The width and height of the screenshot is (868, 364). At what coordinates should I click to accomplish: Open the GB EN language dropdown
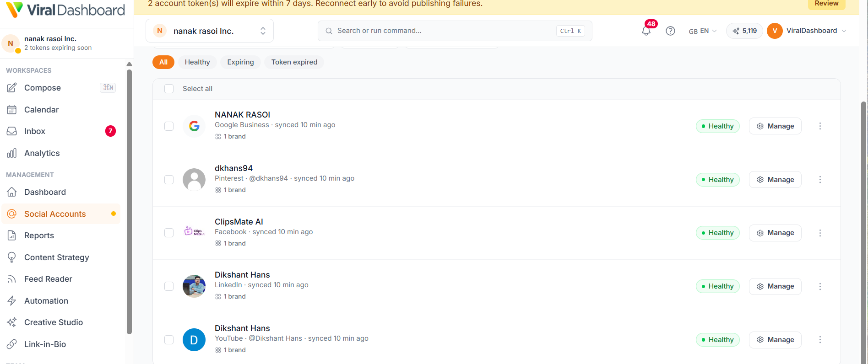coord(703,31)
